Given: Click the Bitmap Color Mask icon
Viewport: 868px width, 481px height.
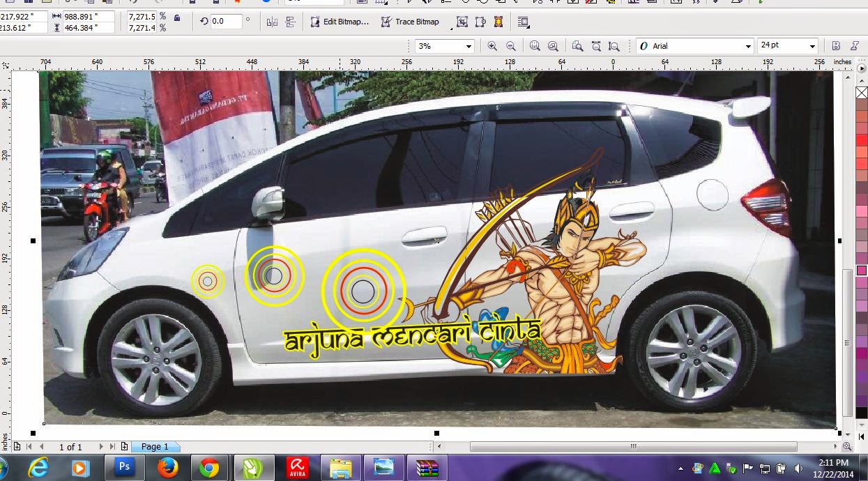Looking at the screenshot, I should pyautogui.click(x=498, y=22).
